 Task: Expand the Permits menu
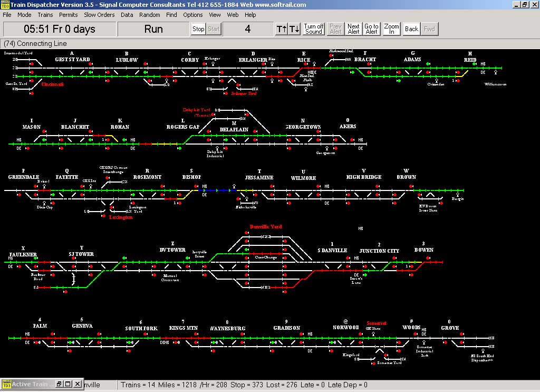(68, 15)
